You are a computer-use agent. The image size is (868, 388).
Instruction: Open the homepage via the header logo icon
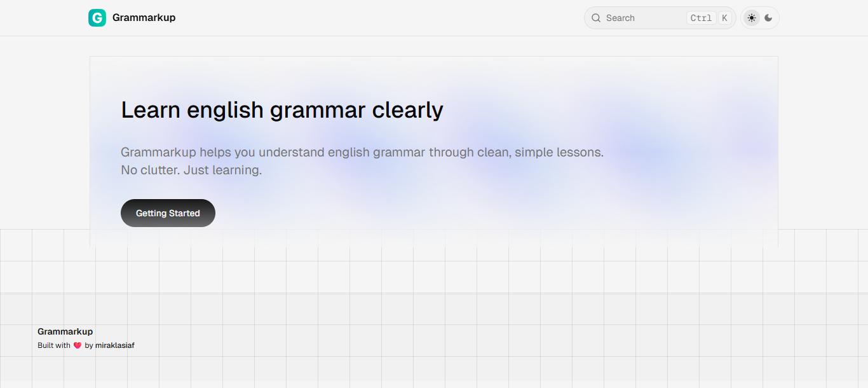coord(97,17)
